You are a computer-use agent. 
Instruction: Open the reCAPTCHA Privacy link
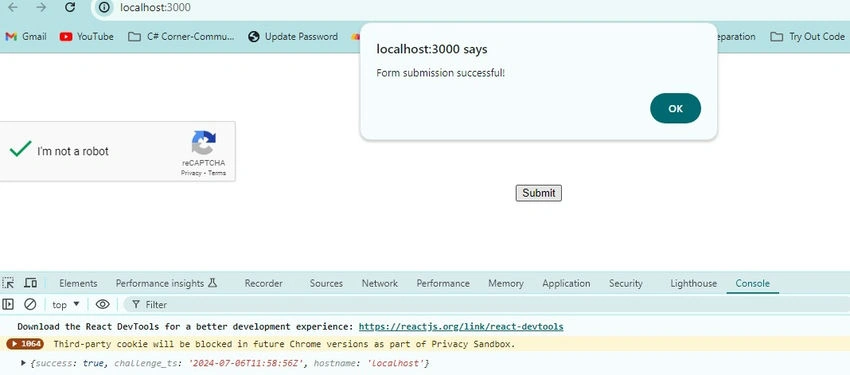191,173
